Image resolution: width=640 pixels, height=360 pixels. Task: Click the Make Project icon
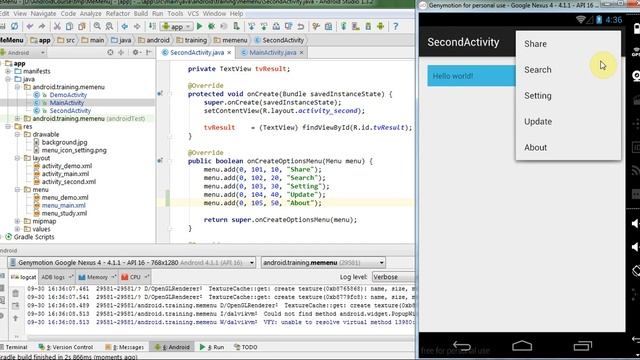tap(152, 27)
